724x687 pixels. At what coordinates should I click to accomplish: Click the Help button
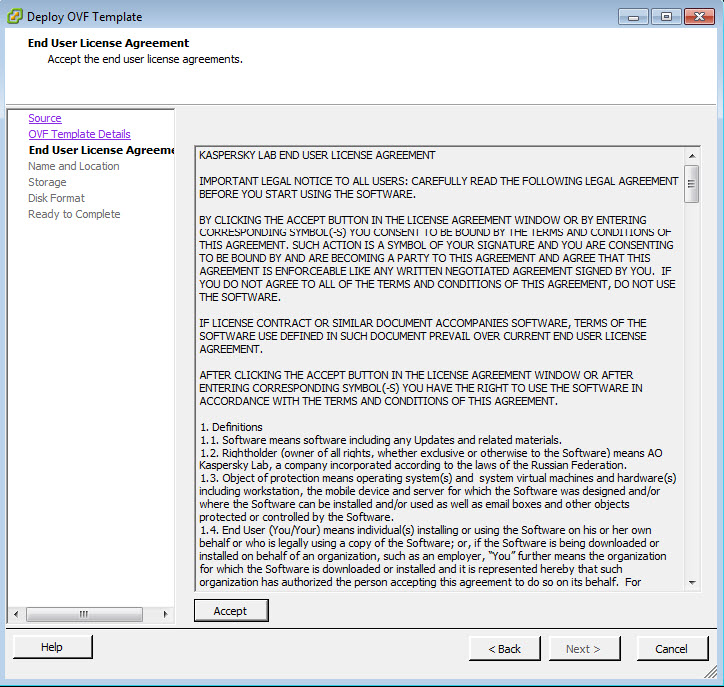[52, 647]
